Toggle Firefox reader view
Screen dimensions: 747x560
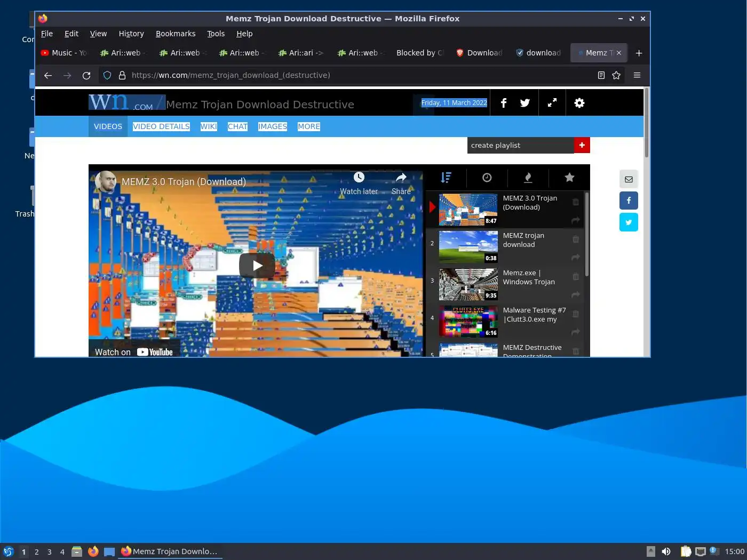click(601, 75)
